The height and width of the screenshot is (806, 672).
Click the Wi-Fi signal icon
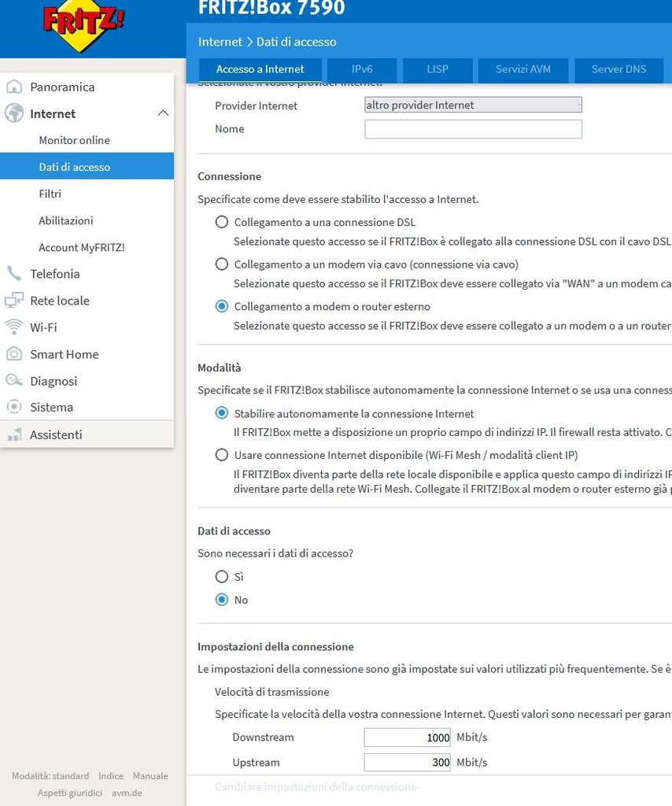14,327
